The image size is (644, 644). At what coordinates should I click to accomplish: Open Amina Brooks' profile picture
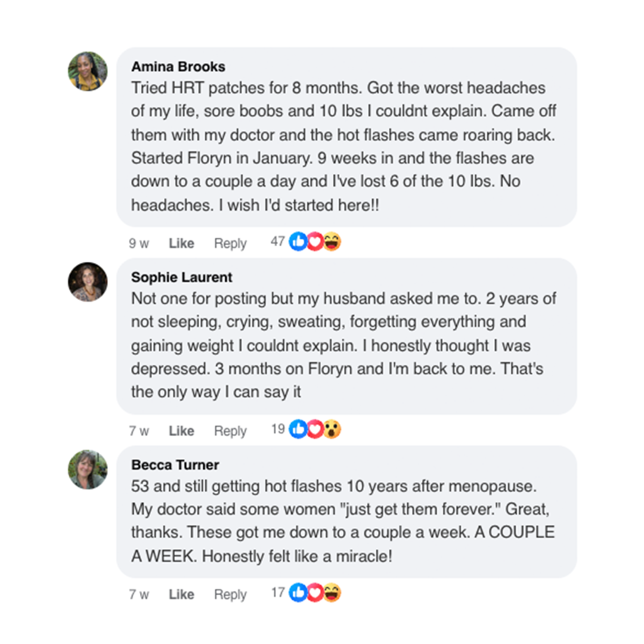88,72
